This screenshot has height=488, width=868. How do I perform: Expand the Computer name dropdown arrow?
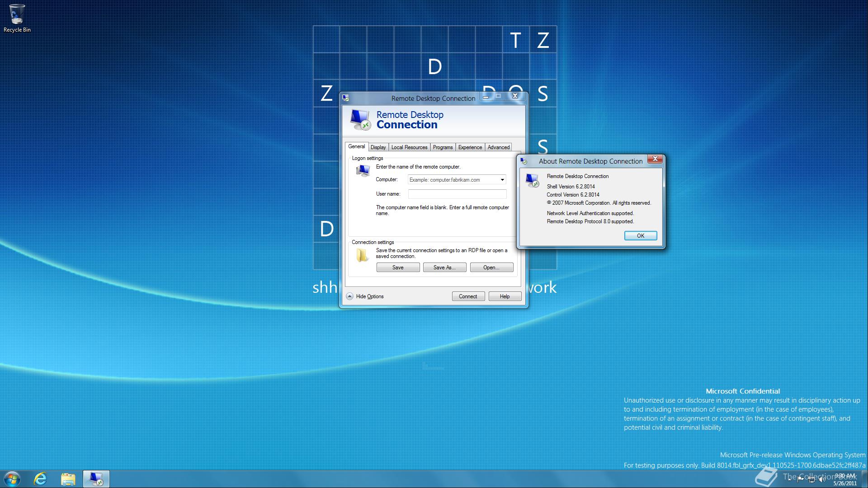[x=502, y=180]
